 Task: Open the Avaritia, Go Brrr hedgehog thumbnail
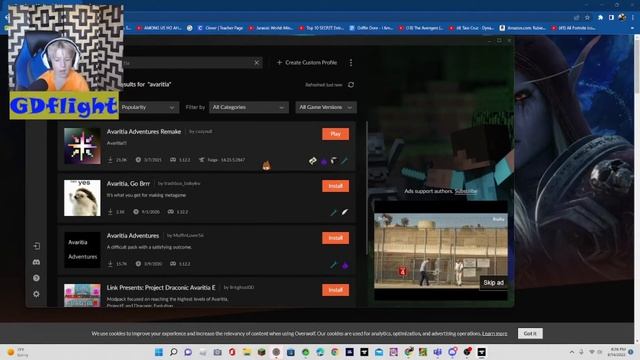click(82, 198)
